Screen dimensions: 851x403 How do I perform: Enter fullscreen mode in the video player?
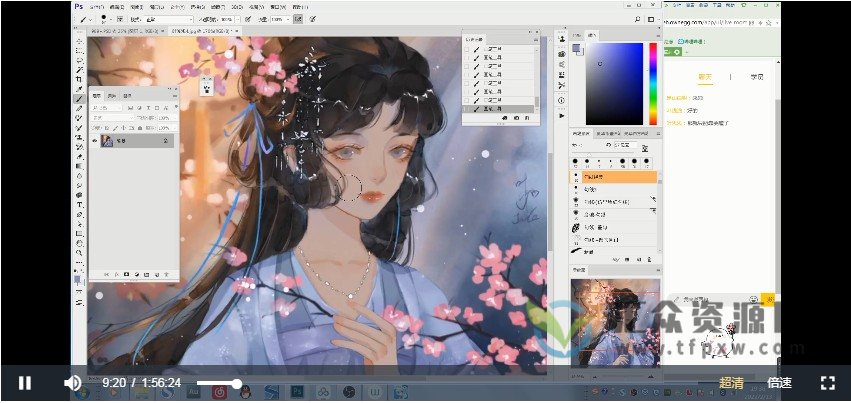point(827,383)
